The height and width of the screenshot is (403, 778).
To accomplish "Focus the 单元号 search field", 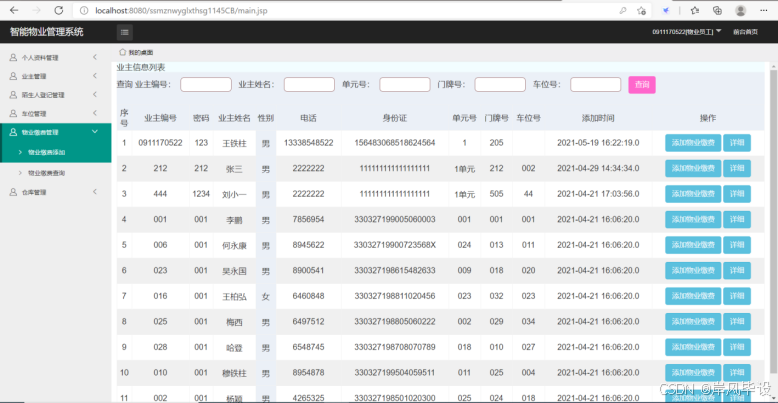I will (405, 84).
